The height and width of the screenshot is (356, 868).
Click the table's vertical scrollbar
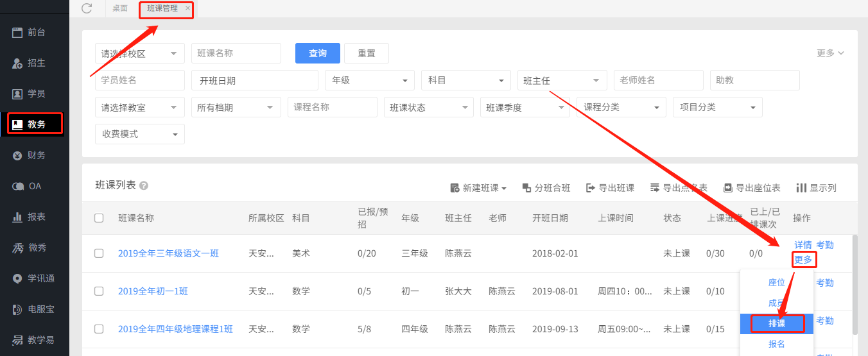click(x=854, y=282)
